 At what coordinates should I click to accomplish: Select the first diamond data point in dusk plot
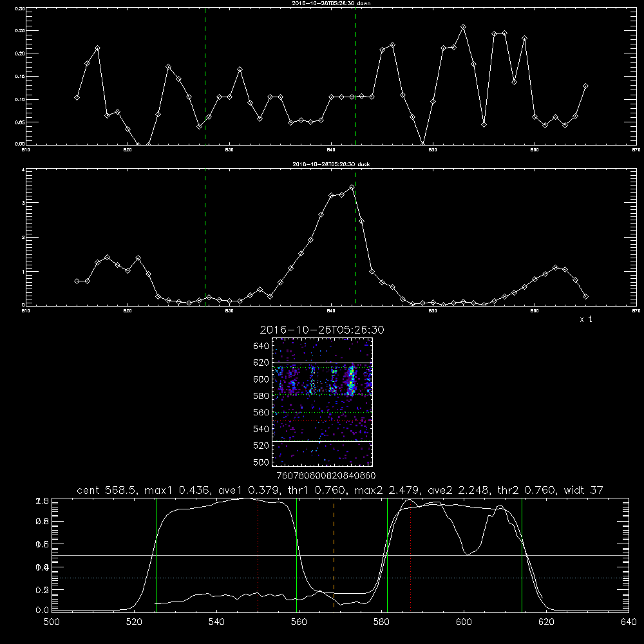pos(77,281)
